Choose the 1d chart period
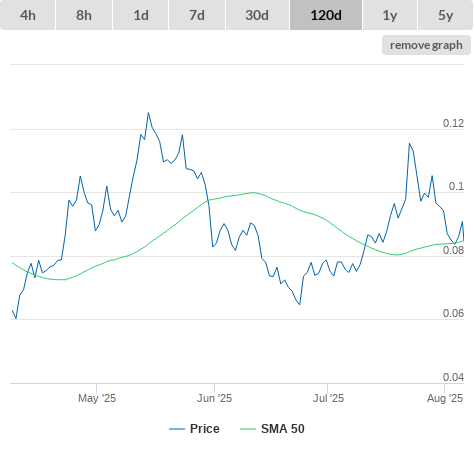Screen dimensions: 474x455 [x=141, y=15]
